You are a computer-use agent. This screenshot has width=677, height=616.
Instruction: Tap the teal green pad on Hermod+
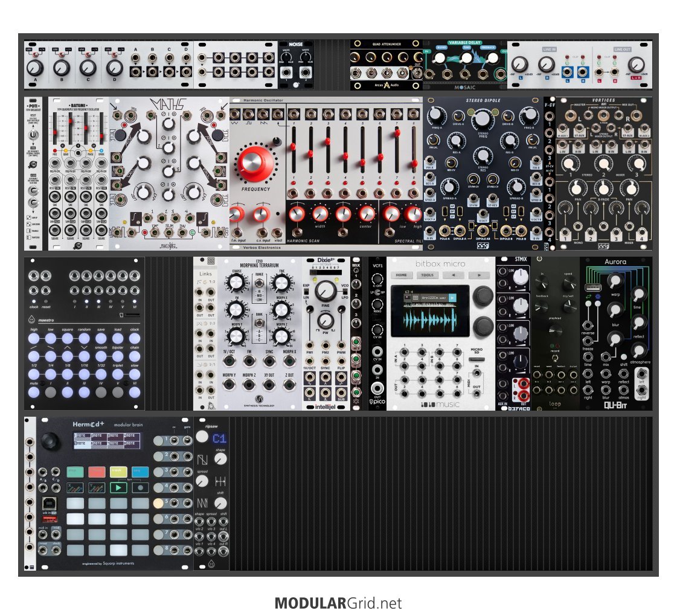tap(75, 472)
